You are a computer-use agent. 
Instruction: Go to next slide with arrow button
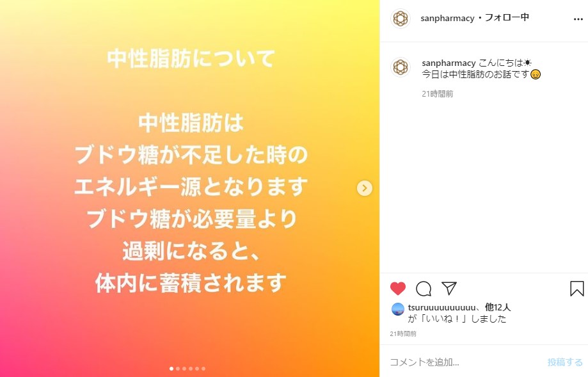point(365,188)
